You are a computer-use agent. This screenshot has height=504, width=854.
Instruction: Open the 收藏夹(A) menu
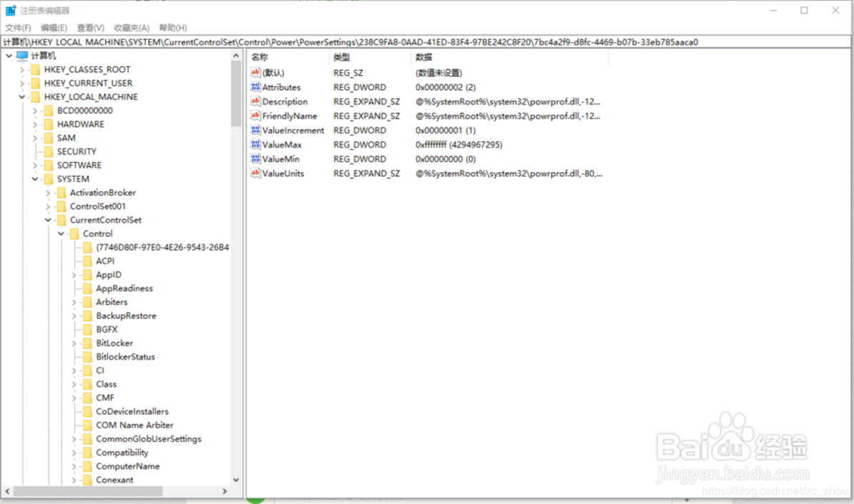131,28
